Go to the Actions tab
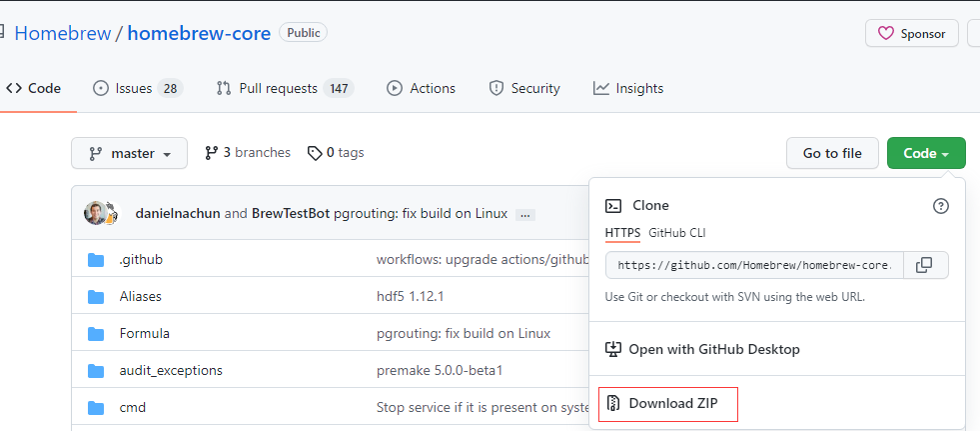Screen dimensions: 980x431 click(x=421, y=88)
